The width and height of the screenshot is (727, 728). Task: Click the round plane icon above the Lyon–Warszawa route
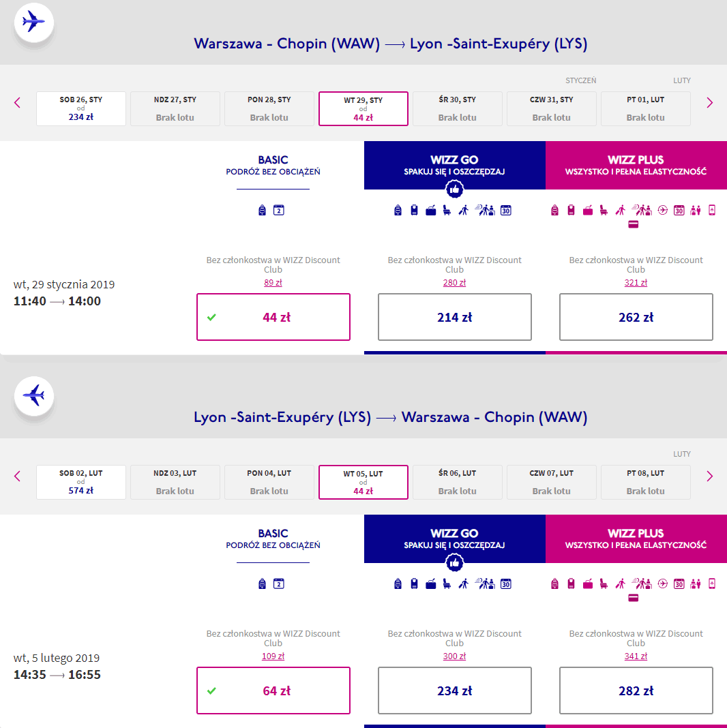[x=33, y=395]
